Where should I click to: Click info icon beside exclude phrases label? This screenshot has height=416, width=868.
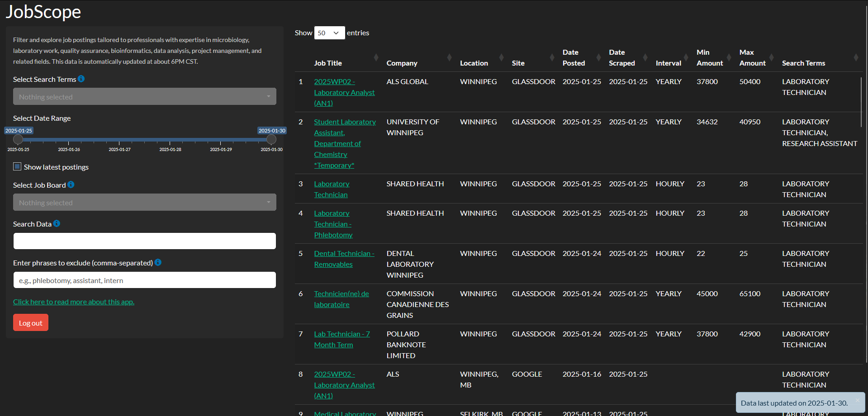pyautogui.click(x=158, y=262)
